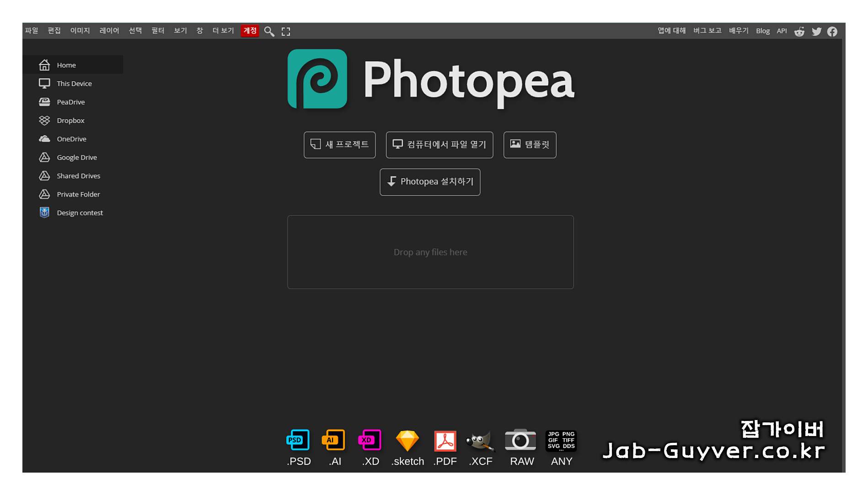
Task: Open the 창 menu
Action: tap(200, 31)
